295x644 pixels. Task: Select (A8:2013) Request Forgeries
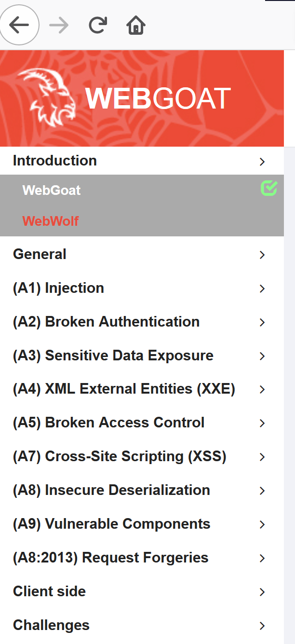click(x=110, y=558)
